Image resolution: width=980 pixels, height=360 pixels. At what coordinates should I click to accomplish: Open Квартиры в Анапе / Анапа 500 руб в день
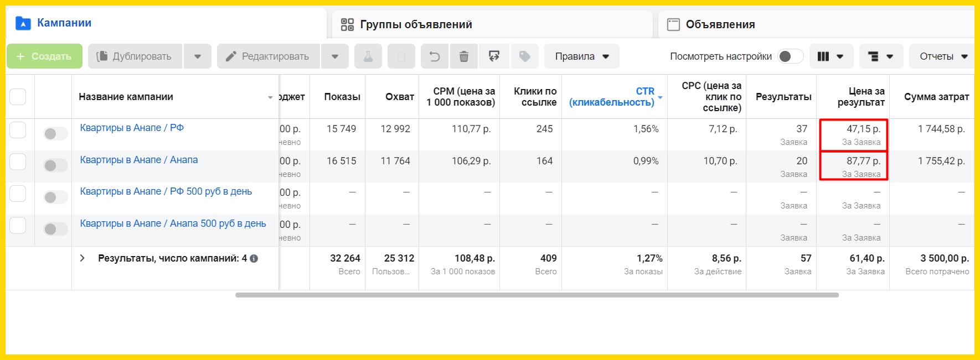pyautogui.click(x=173, y=223)
